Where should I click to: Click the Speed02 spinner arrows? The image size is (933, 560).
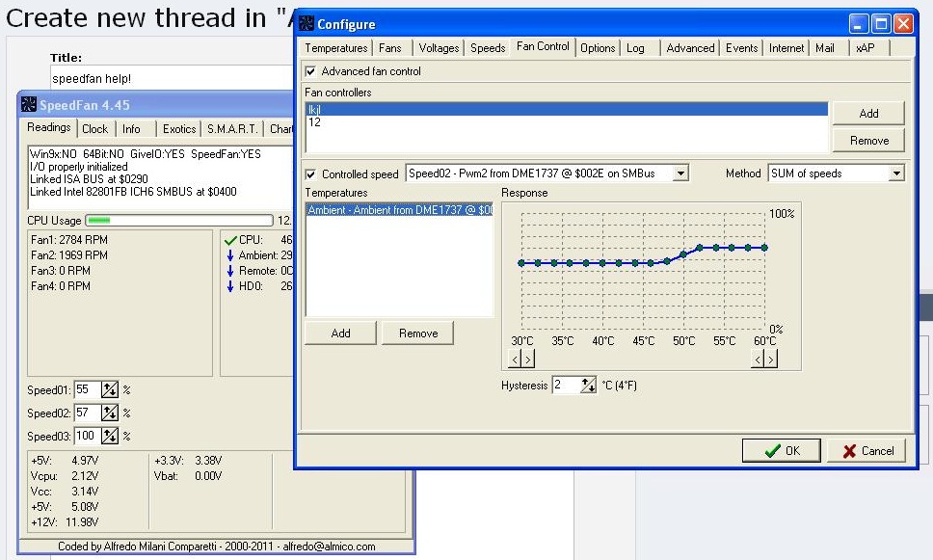point(109,413)
